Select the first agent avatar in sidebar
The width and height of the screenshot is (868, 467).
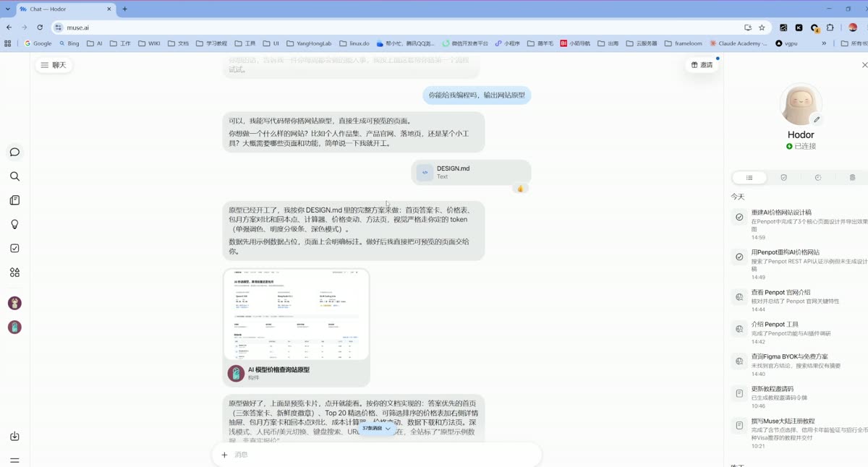[x=14, y=303]
